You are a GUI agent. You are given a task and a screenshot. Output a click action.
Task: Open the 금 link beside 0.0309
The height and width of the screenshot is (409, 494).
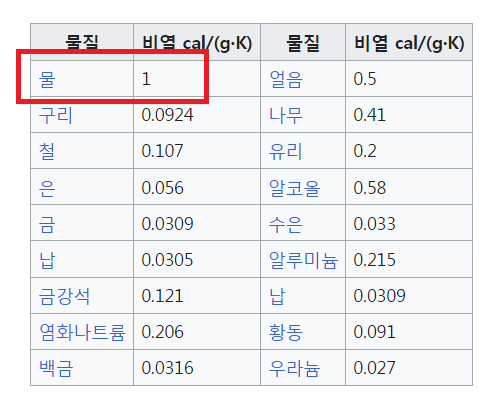[47, 224]
